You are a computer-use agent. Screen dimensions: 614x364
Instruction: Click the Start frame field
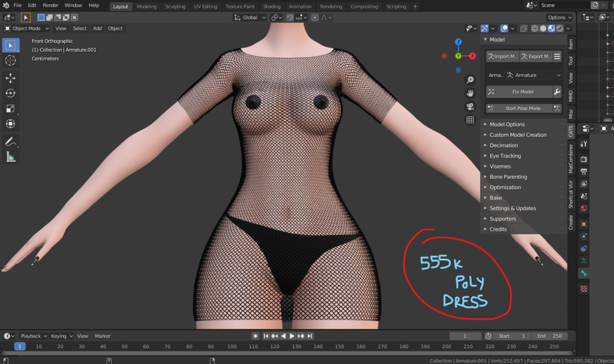coord(513,336)
